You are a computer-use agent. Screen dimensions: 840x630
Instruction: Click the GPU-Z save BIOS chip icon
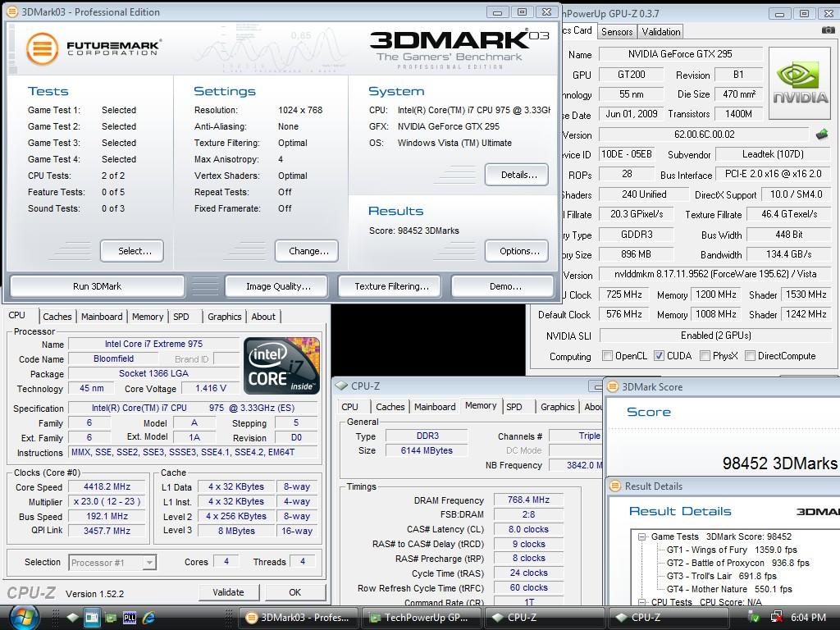click(822, 135)
